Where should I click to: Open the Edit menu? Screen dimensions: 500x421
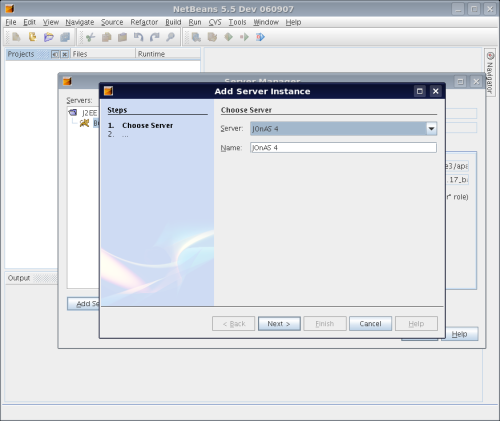click(29, 22)
